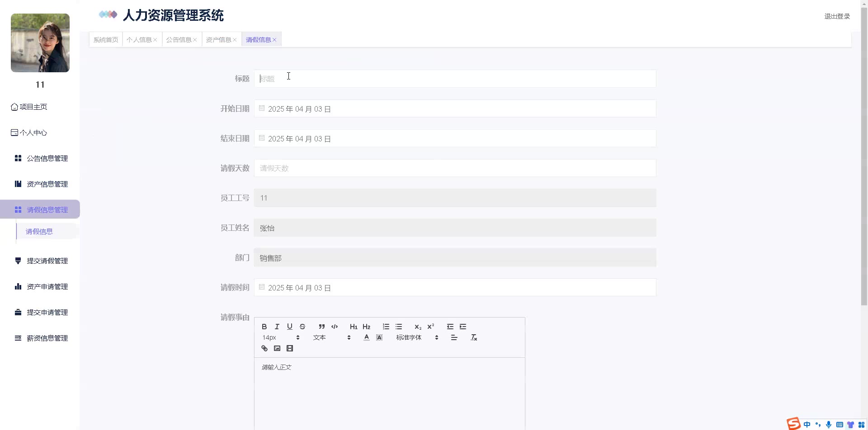This screenshot has width=868, height=430.
Task: Open the 标准字体 font family dropdown
Action: (417, 337)
